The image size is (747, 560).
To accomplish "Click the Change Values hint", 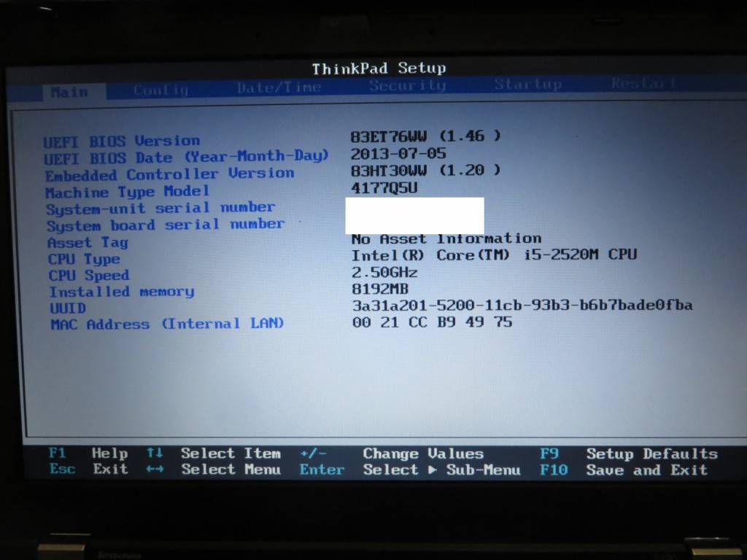I will (423, 454).
